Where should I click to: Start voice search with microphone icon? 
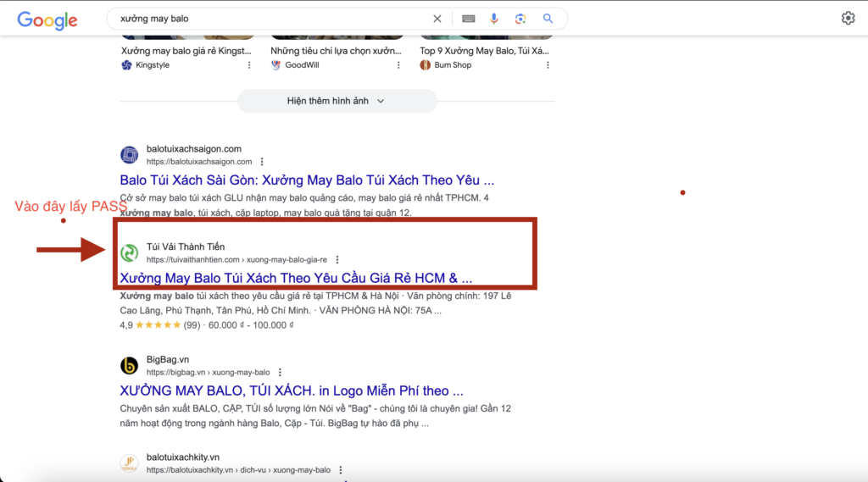pyautogui.click(x=494, y=19)
